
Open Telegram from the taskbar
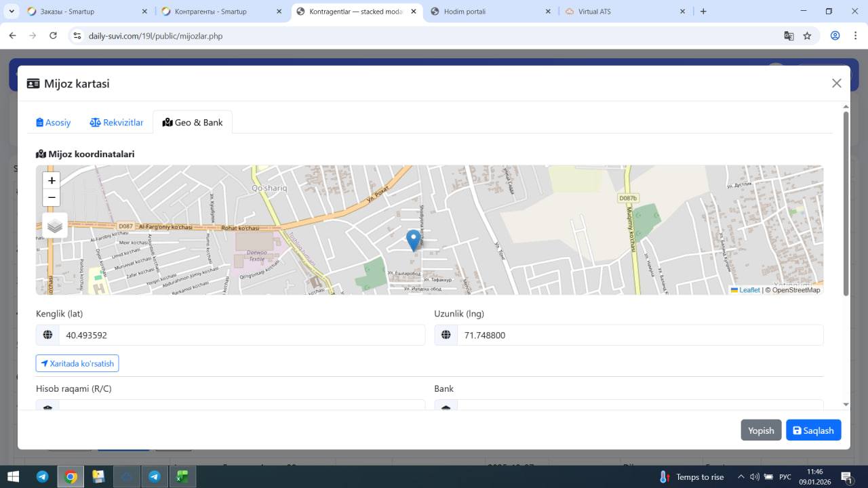tap(42, 476)
